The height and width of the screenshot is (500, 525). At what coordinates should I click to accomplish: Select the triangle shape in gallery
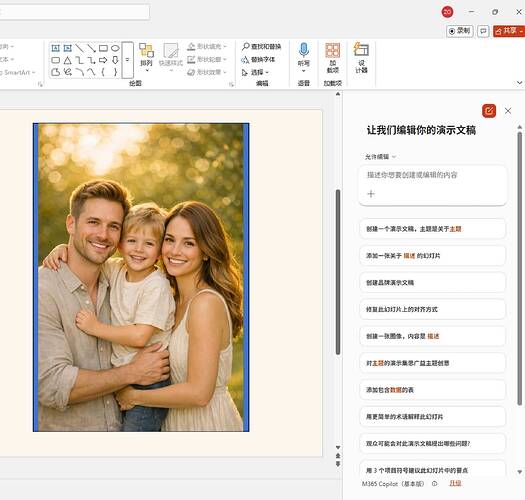(x=68, y=61)
